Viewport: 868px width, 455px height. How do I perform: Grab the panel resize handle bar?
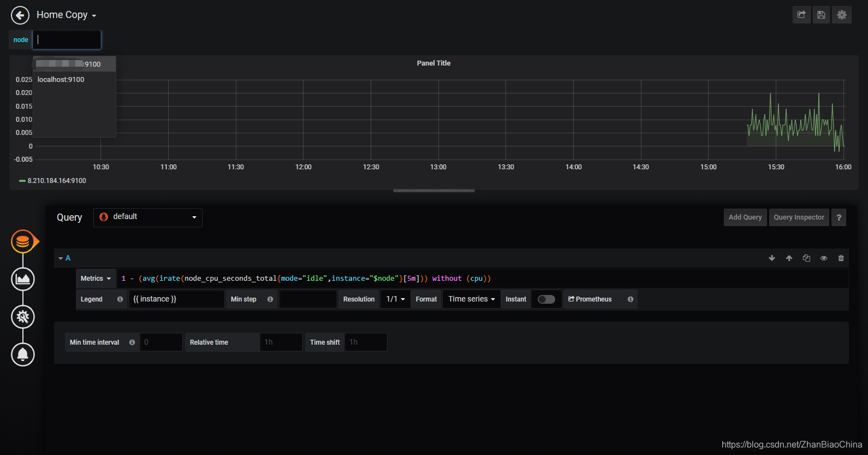click(x=434, y=191)
